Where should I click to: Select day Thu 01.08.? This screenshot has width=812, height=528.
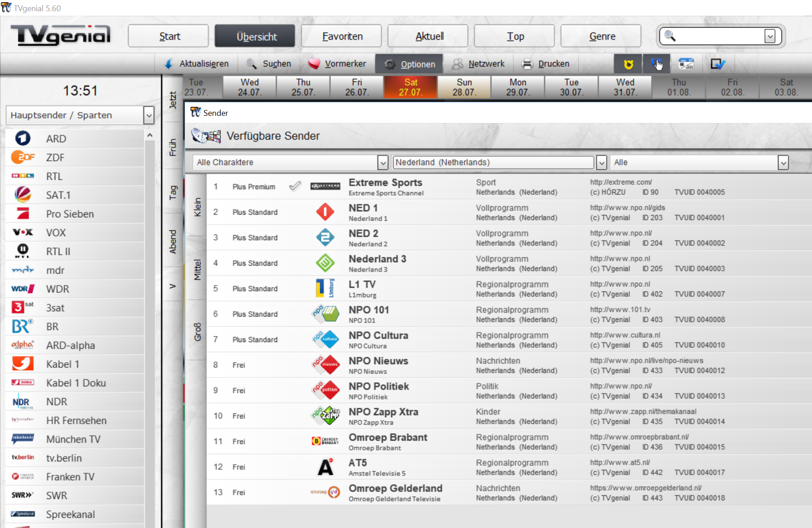click(679, 87)
